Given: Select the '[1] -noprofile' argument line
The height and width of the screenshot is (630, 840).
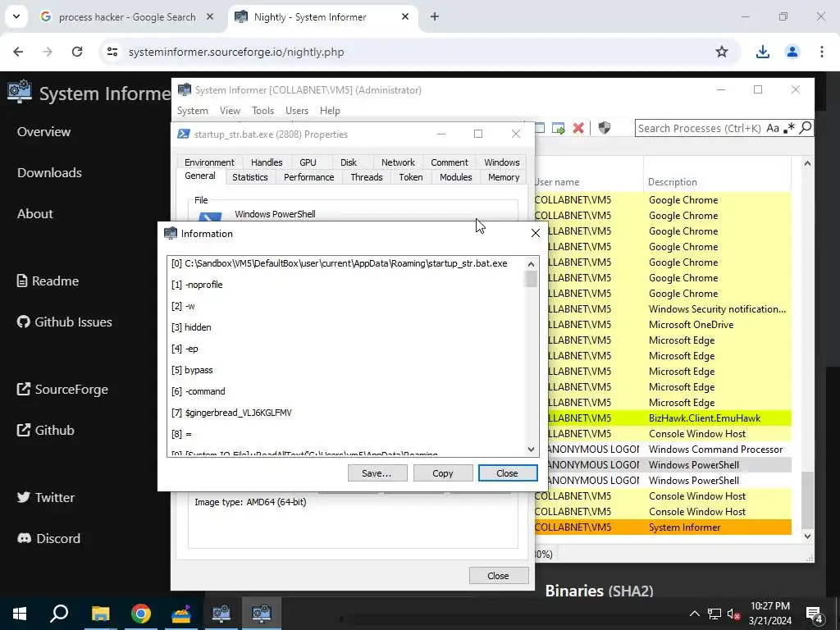Looking at the screenshot, I should (197, 285).
